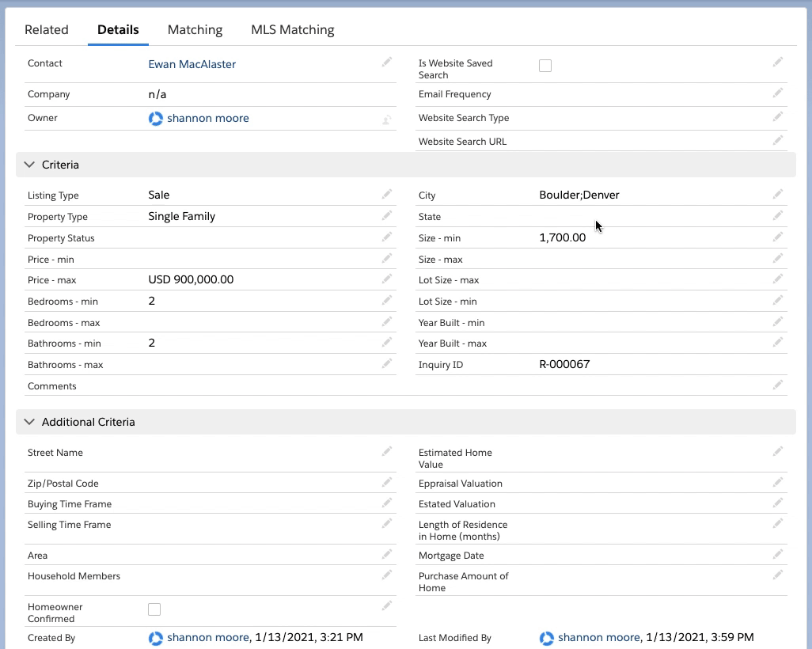Open the Matching tab
Image resolution: width=812 pixels, height=649 pixels.
[195, 30]
